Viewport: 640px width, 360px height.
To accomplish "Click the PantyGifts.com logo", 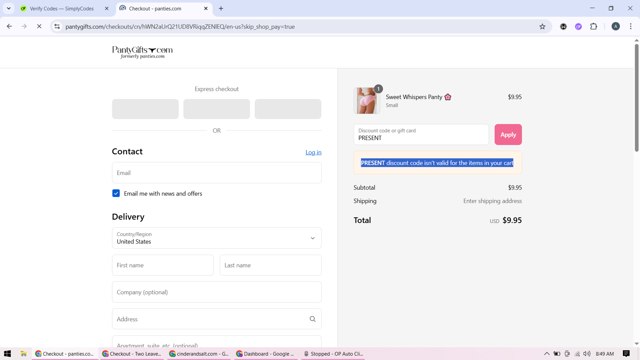I will pyautogui.click(x=142, y=52).
